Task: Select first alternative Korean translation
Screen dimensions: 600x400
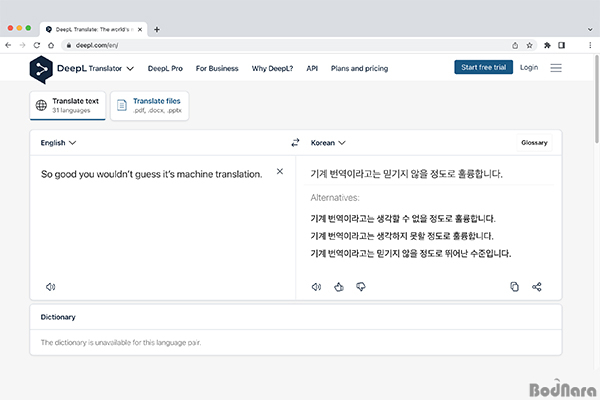Action: click(403, 219)
